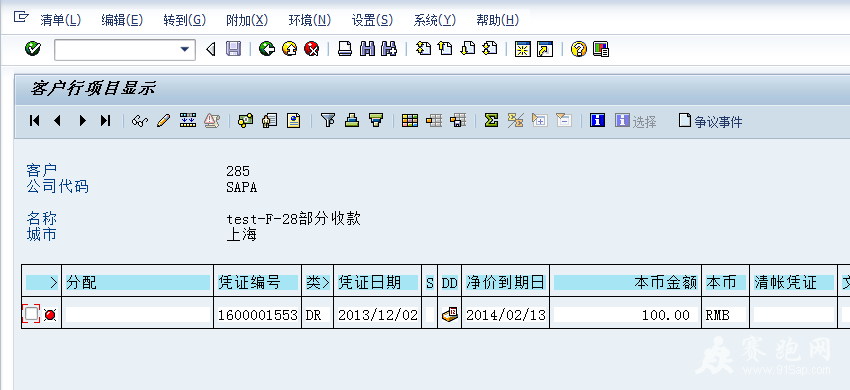
Task: Click the green Sigma total icon
Action: coord(491,120)
